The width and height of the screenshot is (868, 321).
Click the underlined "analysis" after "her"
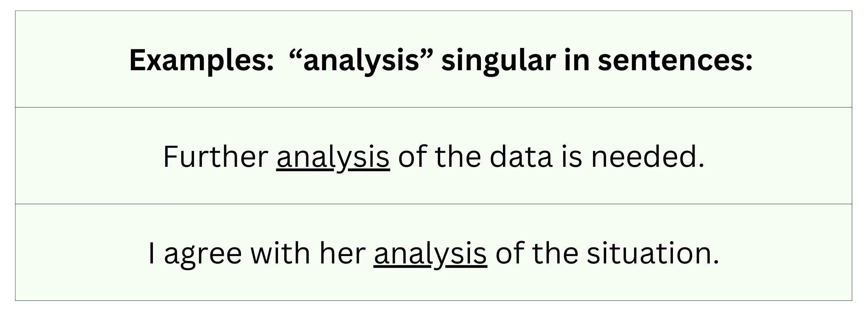pos(430,254)
